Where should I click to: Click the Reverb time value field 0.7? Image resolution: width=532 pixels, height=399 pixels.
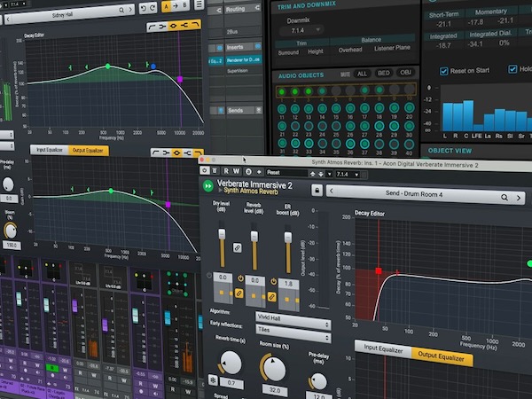coord(231,382)
